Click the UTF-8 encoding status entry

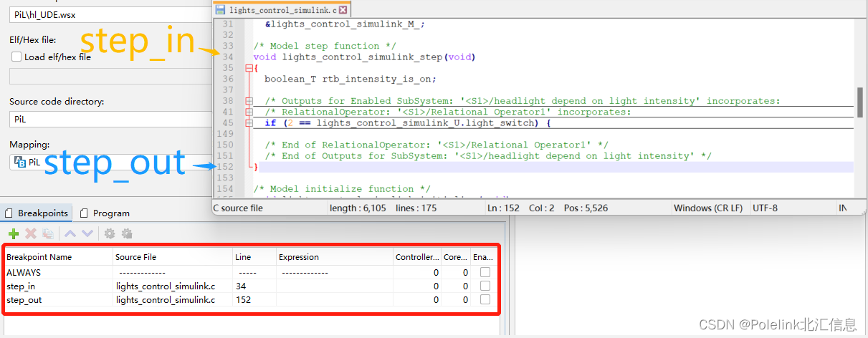pos(765,208)
